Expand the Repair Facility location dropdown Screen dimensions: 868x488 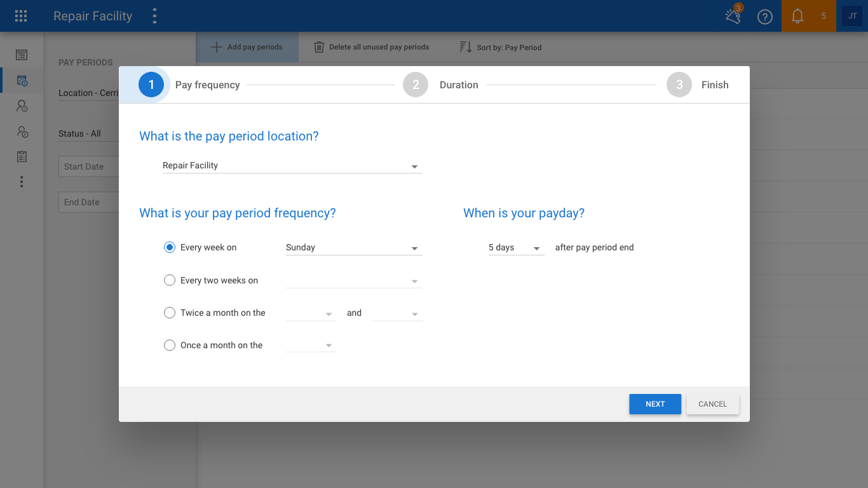(x=292, y=166)
